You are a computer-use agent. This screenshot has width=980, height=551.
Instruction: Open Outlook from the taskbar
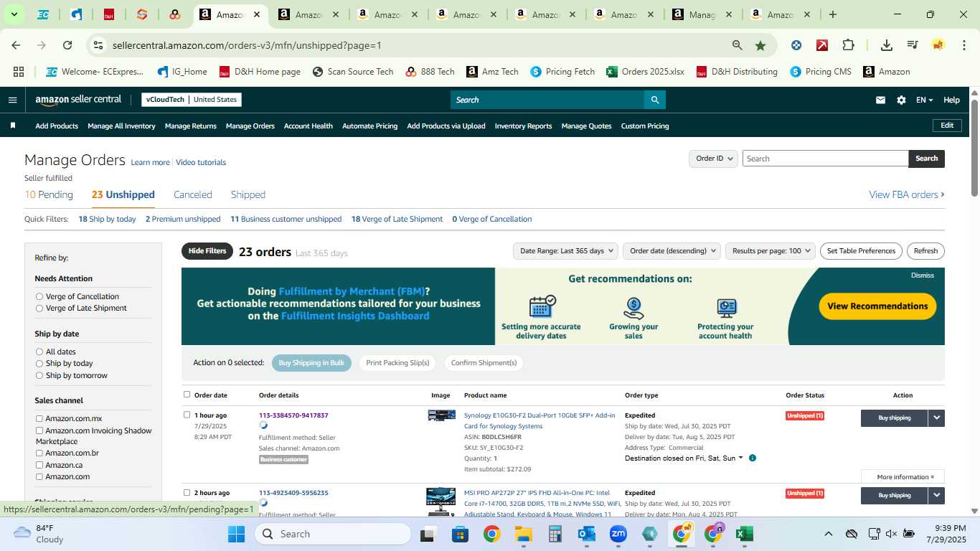pos(587,534)
